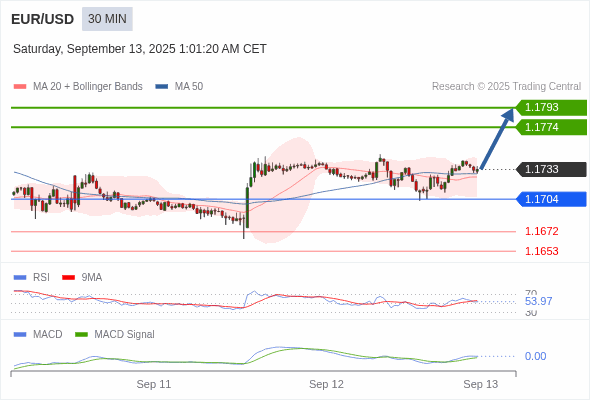Click the Sep 12 time axis label

point(326,384)
